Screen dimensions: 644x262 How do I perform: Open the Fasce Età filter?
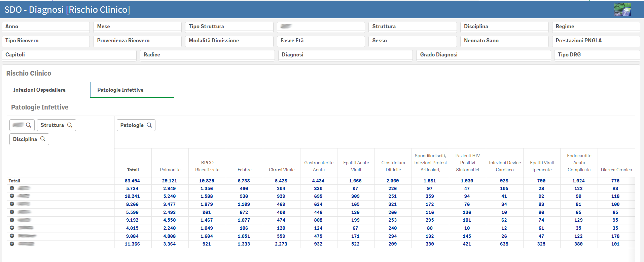click(x=321, y=41)
